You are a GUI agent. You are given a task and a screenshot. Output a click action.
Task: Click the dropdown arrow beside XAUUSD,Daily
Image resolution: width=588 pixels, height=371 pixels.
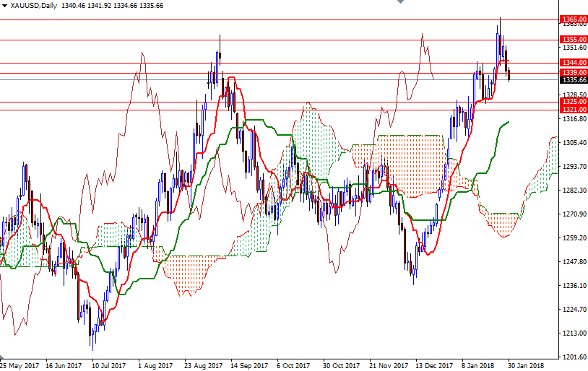[x=4, y=4]
